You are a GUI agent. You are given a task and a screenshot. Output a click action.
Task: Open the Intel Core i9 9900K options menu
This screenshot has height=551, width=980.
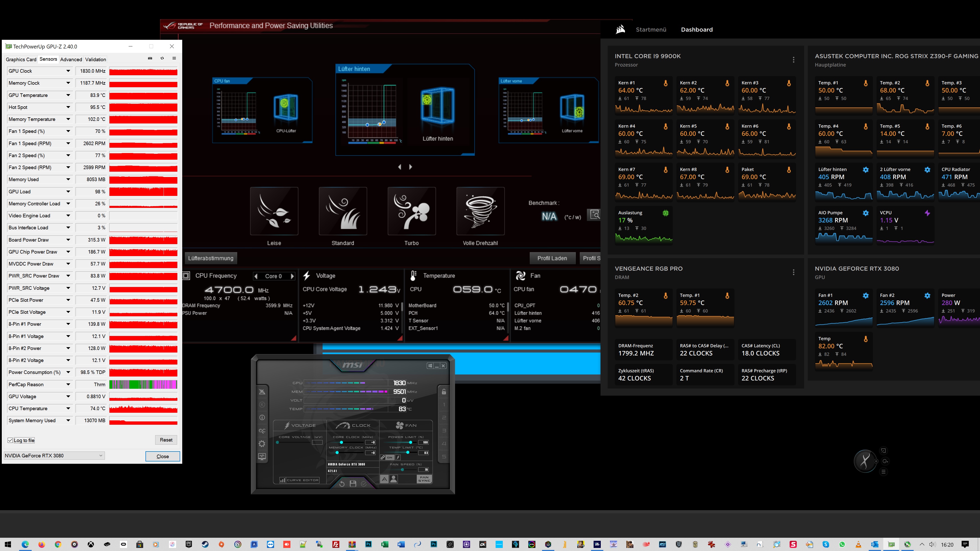(x=793, y=60)
